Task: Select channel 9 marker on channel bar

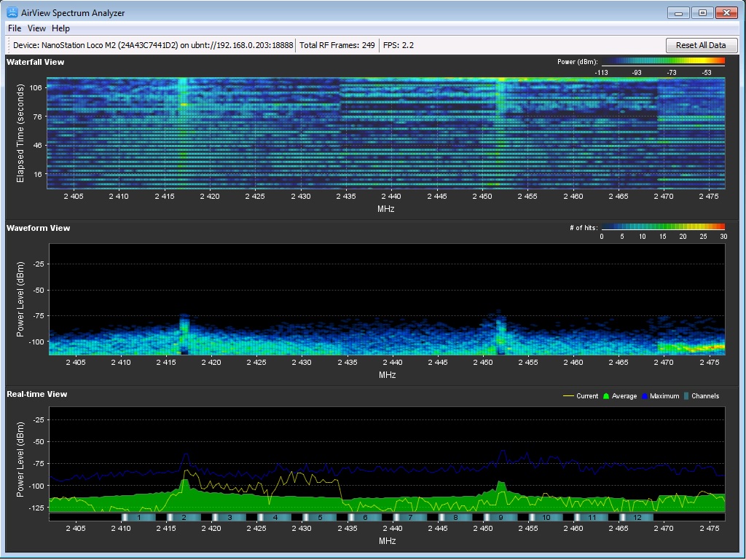Action: pyautogui.click(x=500, y=517)
